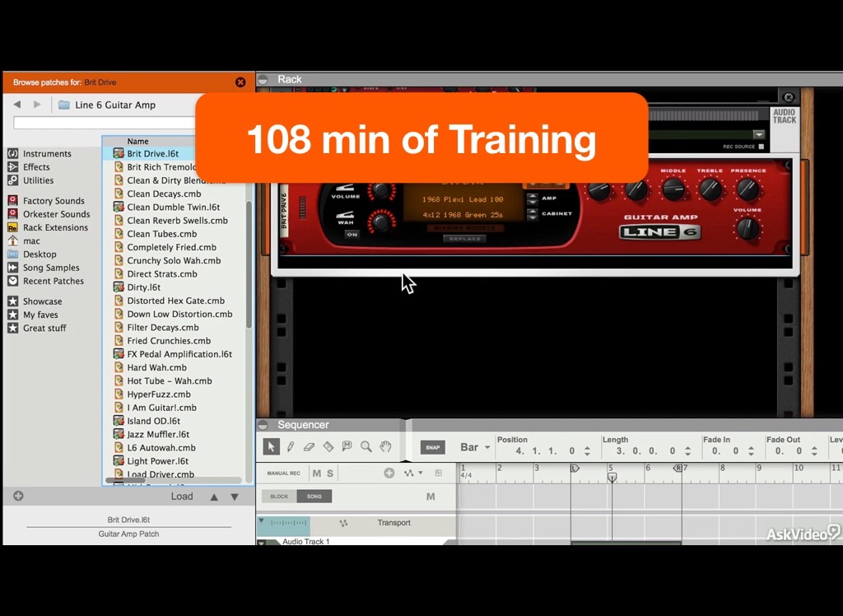The width and height of the screenshot is (843, 616).
Task: Collapse the Rack panel
Action: (263, 80)
